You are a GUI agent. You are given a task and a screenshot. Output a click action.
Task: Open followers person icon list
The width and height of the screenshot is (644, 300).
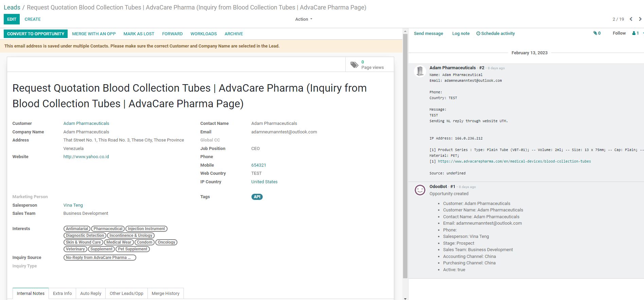pyautogui.click(x=636, y=33)
